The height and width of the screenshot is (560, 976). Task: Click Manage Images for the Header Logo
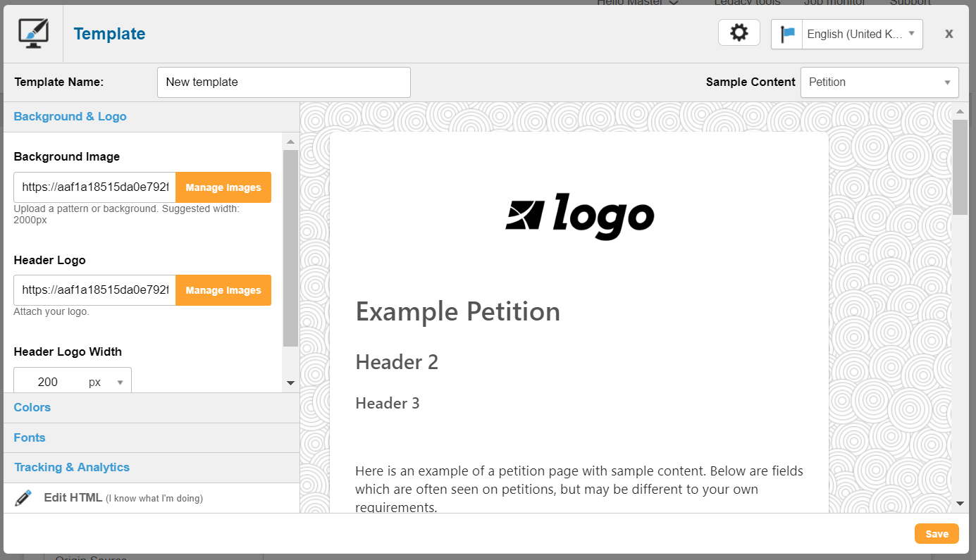tap(223, 290)
